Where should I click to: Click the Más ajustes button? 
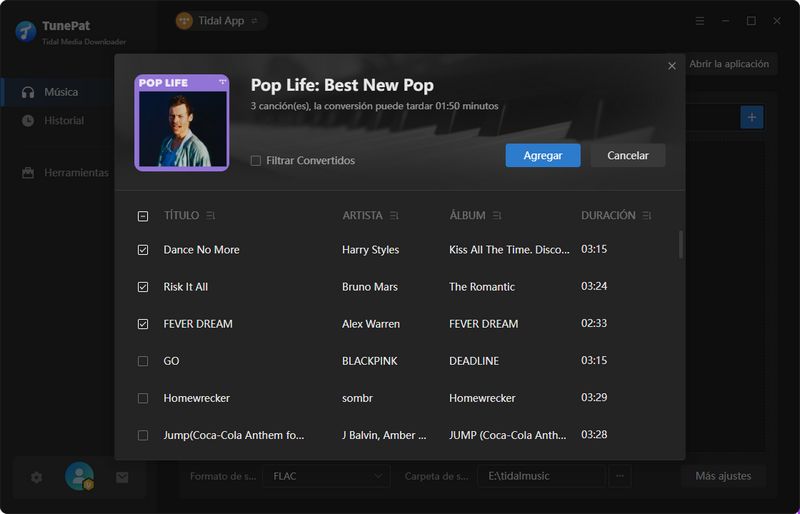723,476
